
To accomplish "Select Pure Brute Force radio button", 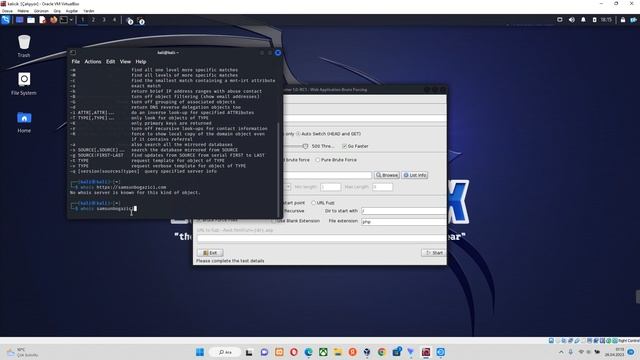I will (318, 160).
